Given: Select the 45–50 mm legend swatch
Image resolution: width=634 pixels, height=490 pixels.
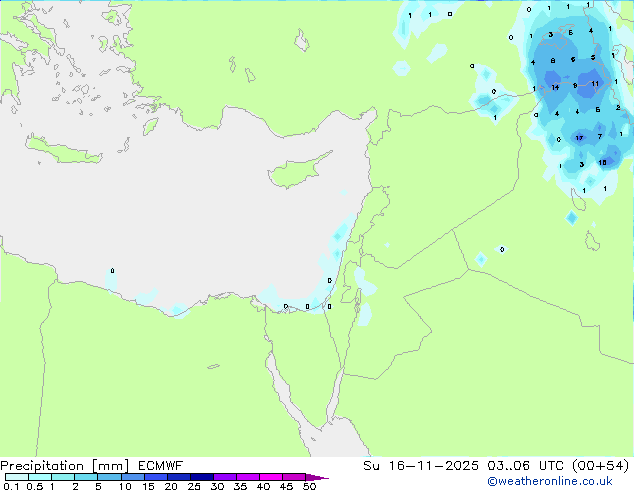Looking at the screenshot, I should (294, 477).
